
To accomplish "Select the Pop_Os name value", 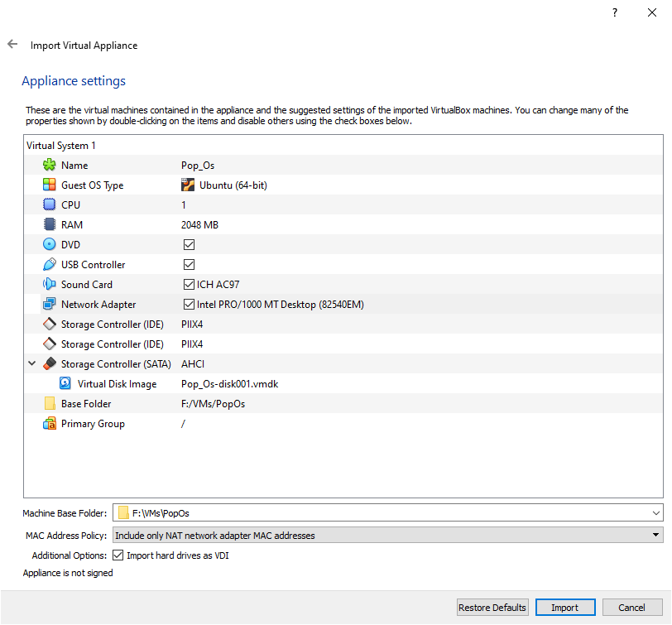I will pos(198,166).
